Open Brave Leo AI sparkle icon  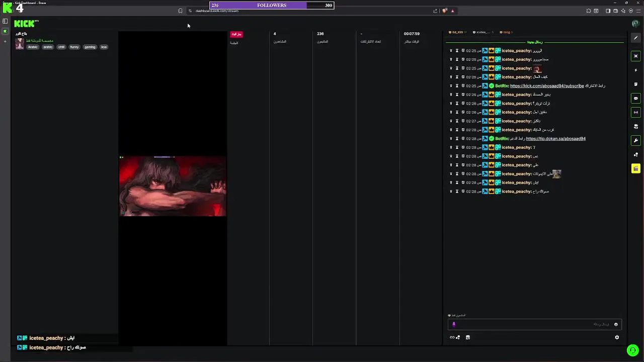click(x=623, y=11)
